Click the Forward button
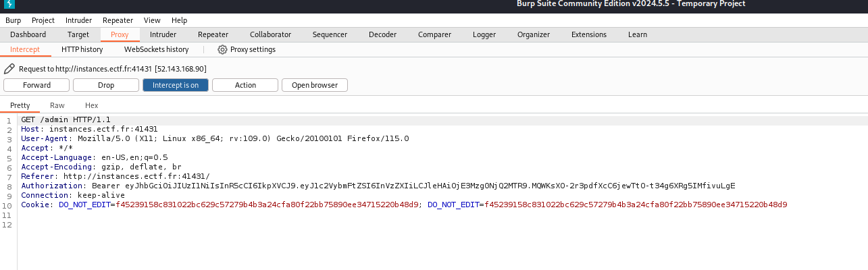 [x=36, y=85]
